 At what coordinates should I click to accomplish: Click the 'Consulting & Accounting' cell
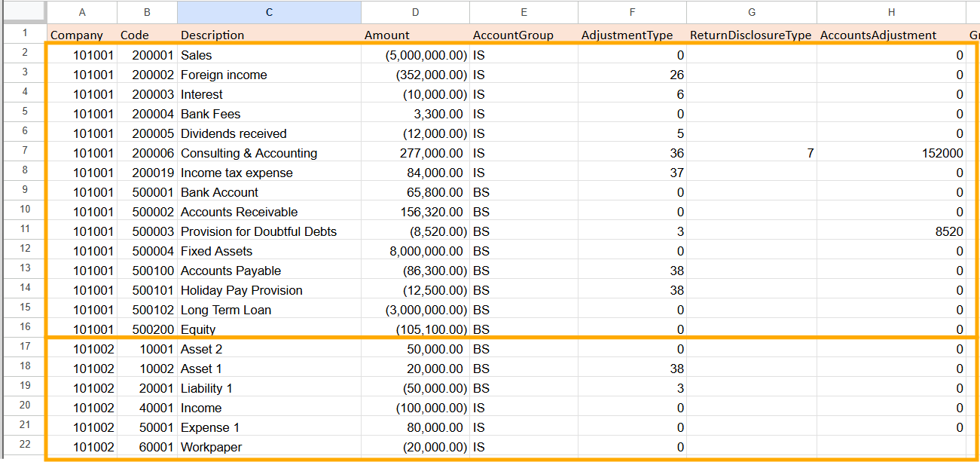click(x=270, y=153)
